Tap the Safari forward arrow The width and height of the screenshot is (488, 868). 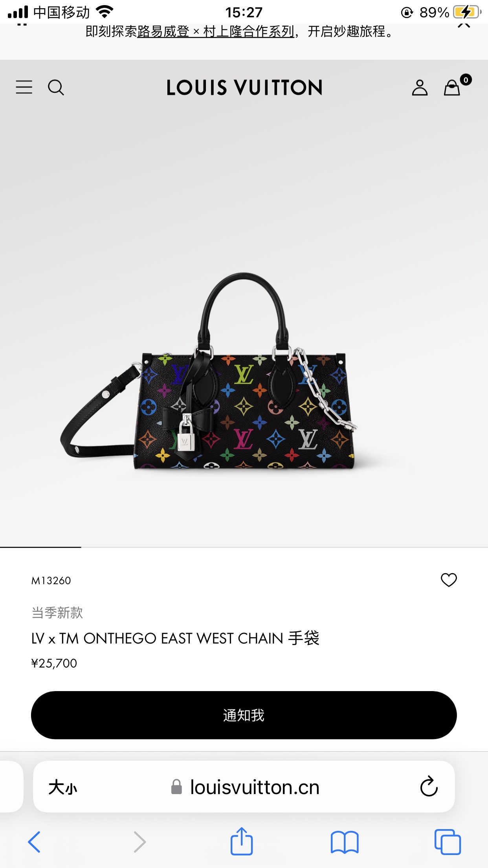139,842
